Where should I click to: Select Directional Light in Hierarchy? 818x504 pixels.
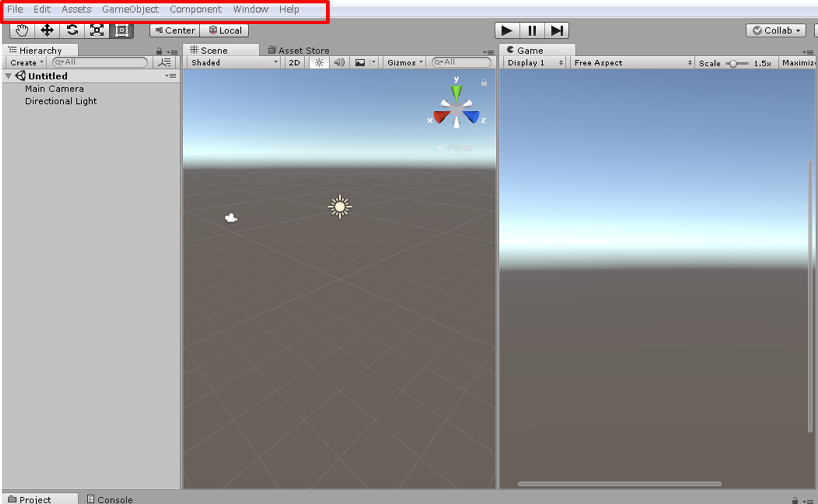pos(61,101)
